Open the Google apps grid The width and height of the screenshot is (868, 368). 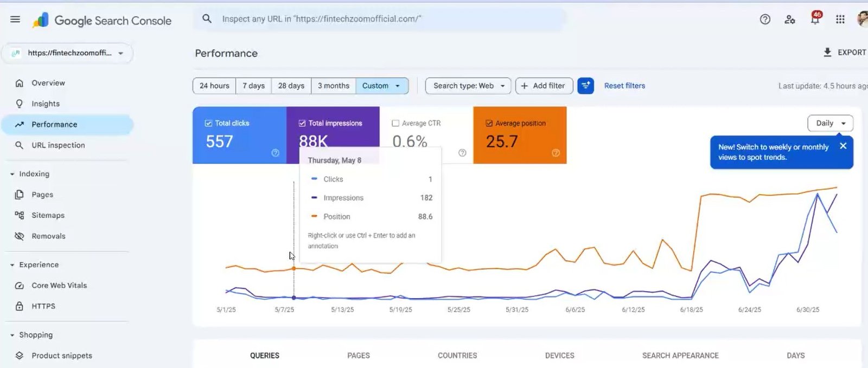coord(840,20)
